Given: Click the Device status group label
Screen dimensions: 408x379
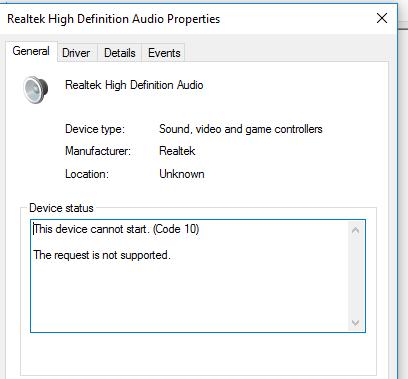Looking at the screenshot, I should (x=61, y=208).
